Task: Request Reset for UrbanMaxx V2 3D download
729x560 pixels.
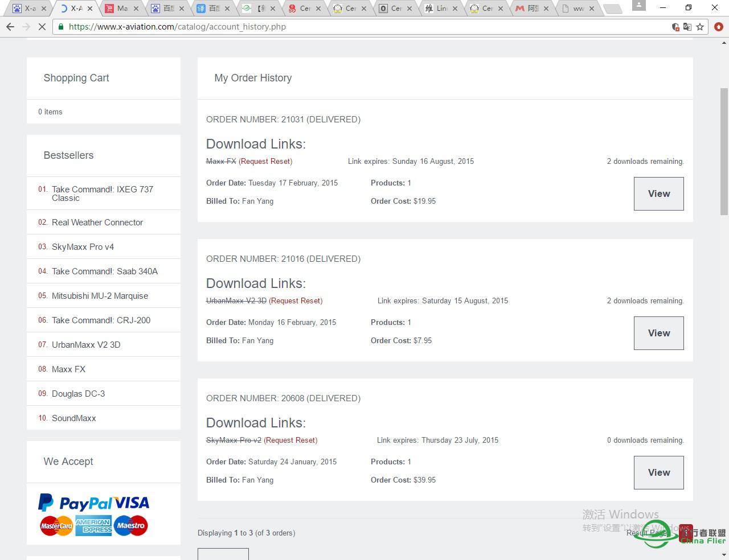Action: click(x=296, y=300)
